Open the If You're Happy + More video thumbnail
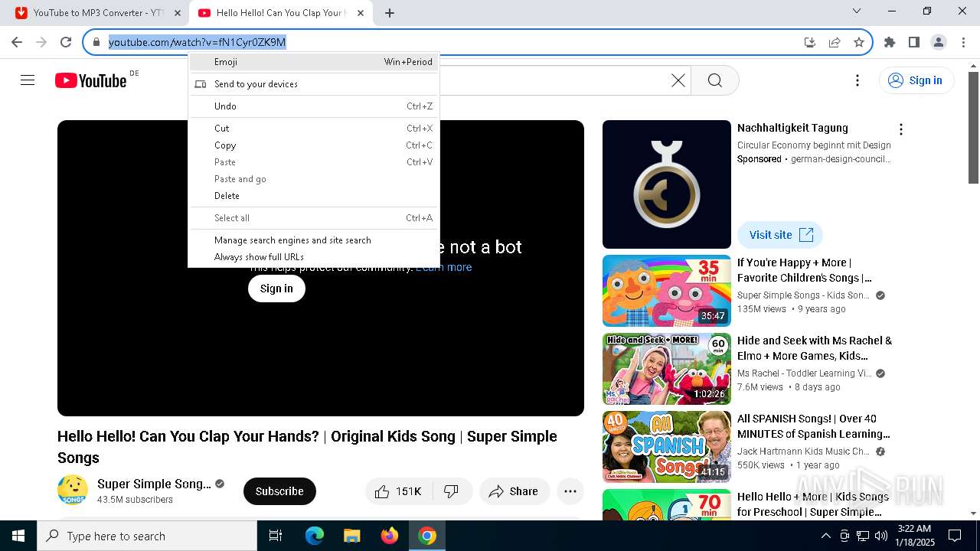The width and height of the screenshot is (980, 551). [x=667, y=291]
